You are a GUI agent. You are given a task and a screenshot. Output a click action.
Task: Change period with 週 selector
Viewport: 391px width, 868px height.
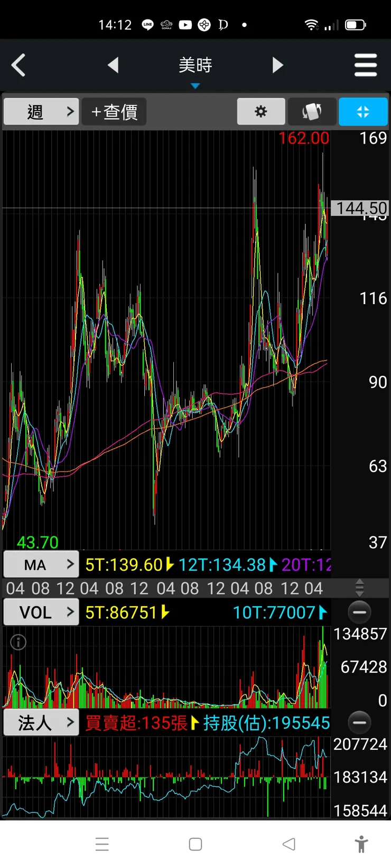coord(41,111)
